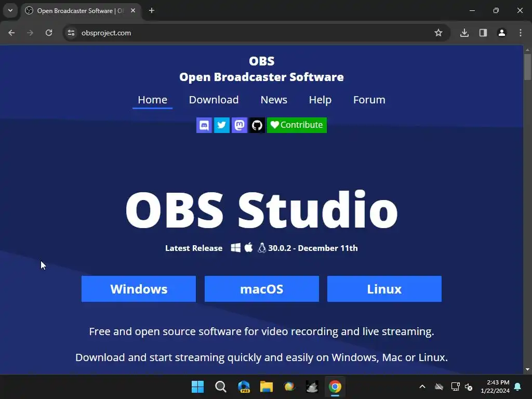This screenshot has width=532, height=399.
Task: Expand the system tray hidden icons chevron
Action: [422, 387]
